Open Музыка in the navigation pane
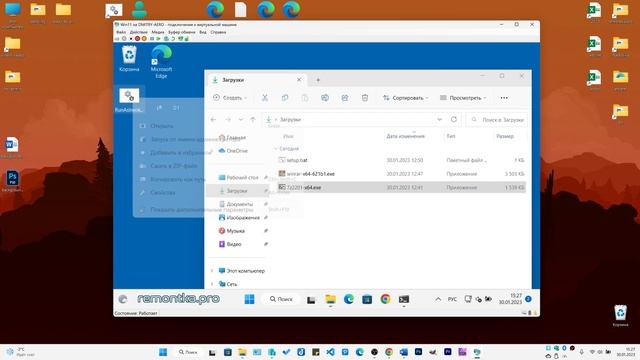This screenshot has height=360, width=640. point(231,231)
